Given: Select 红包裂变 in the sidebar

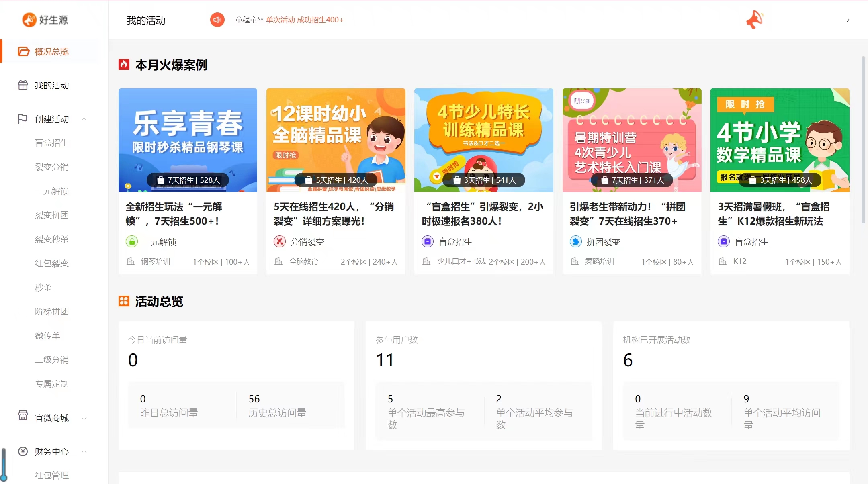Looking at the screenshot, I should 52,263.
